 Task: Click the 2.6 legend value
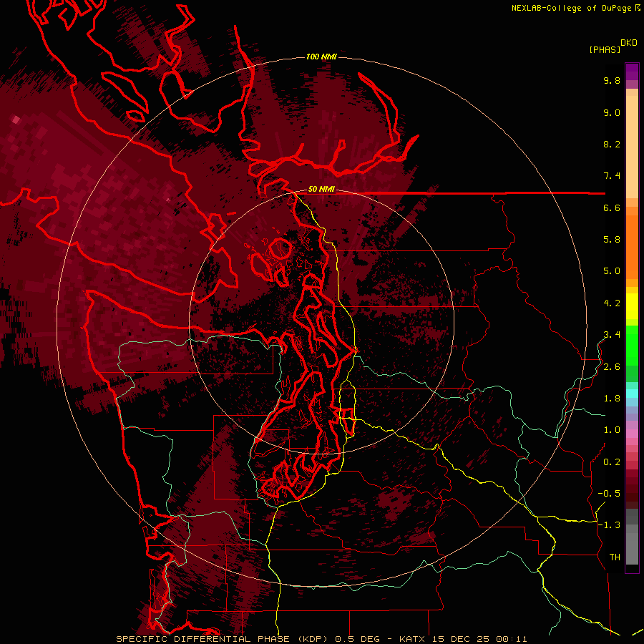coord(612,367)
